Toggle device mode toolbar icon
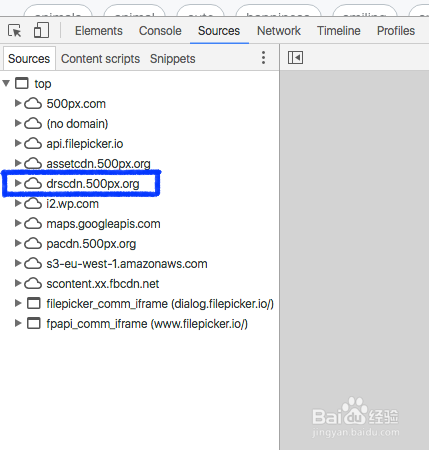 coord(41,30)
